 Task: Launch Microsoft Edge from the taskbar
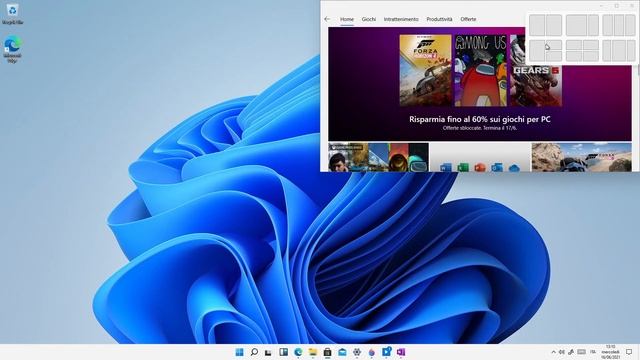298,352
